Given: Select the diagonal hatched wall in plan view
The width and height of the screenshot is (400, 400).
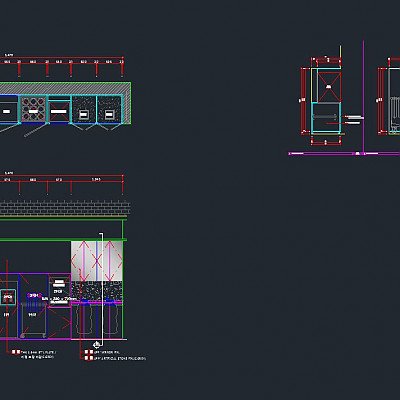Looking at the screenshot, I should point(65,88).
